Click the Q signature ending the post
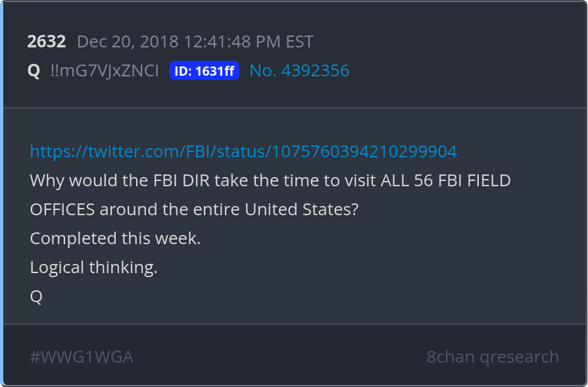Screen dimensions: 588x387 36,296
